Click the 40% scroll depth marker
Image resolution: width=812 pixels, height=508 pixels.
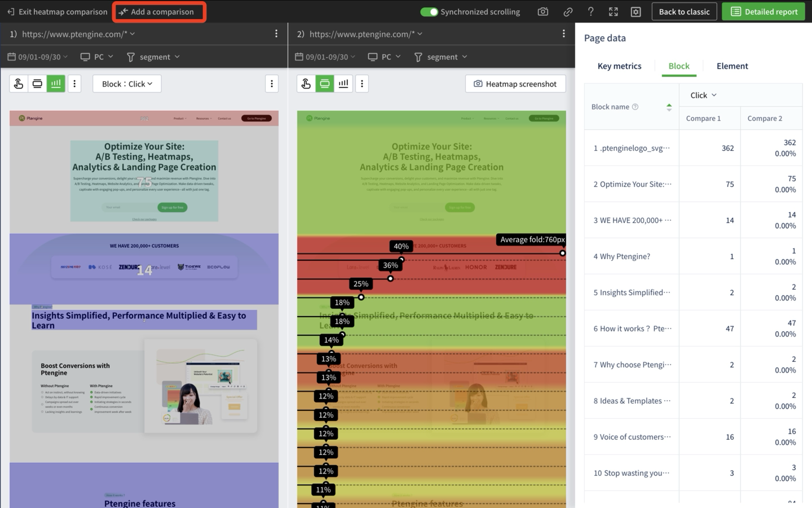(x=401, y=246)
